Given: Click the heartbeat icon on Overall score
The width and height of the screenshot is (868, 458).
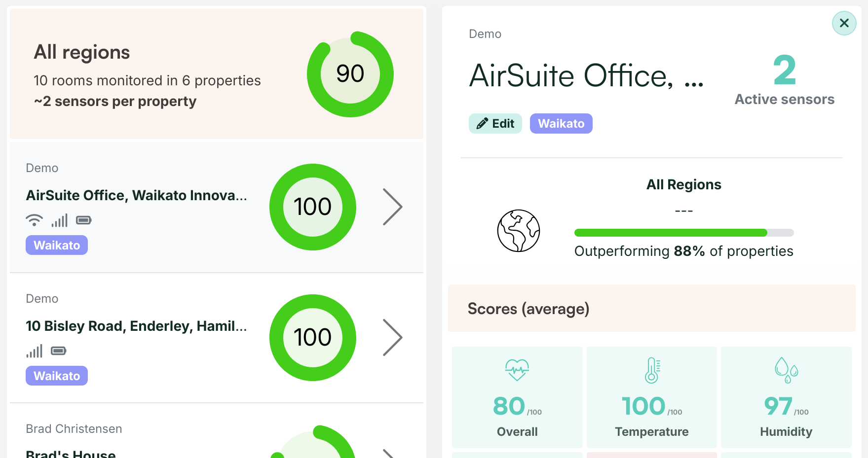Looking at the screenshot, I should pos(517,370).
